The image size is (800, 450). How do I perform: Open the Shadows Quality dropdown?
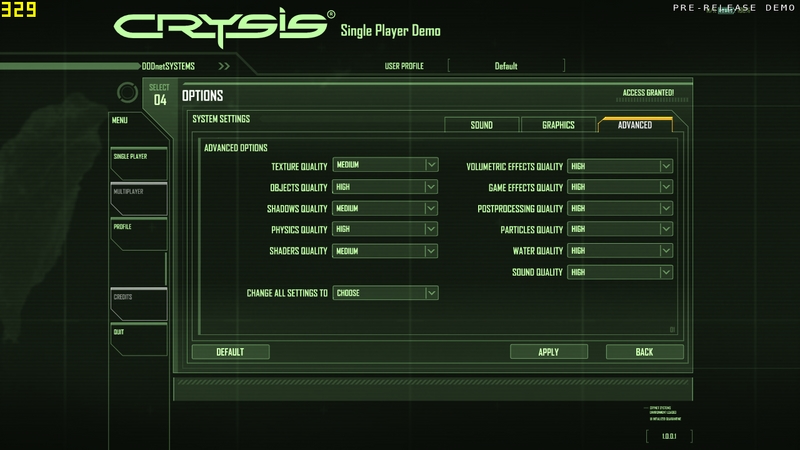coord(385,208)
